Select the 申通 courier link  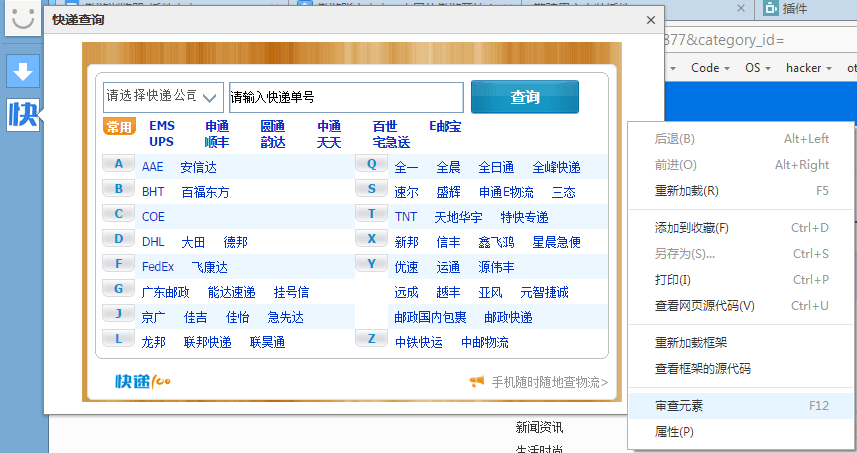point(217,126)
